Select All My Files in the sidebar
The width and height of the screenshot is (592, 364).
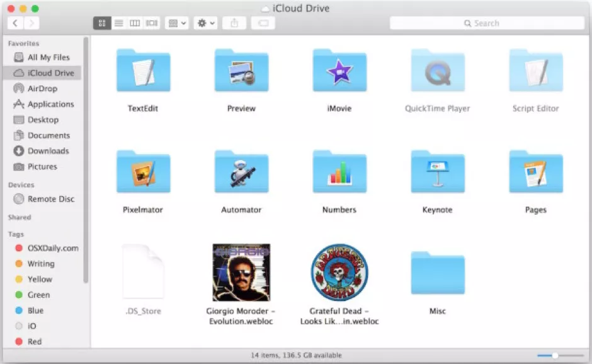pyautogui.click(x=44, y=57)
